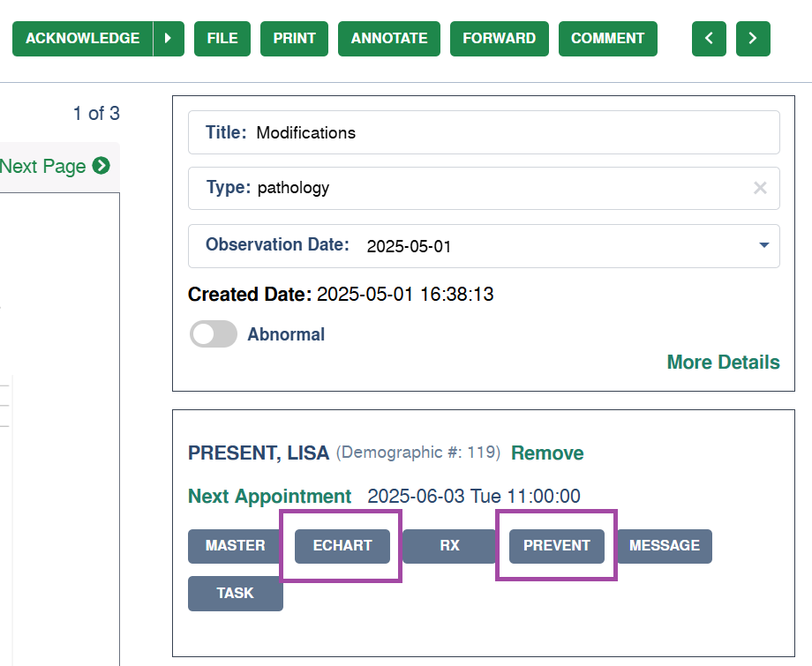Remove the linked patient Present, Lisa
This screenshot has width=812, height=666.
[x=547, y=453]
